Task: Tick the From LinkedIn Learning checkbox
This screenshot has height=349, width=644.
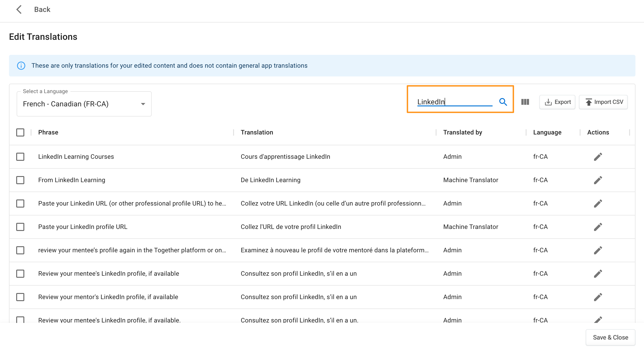Action: (20, 180)
